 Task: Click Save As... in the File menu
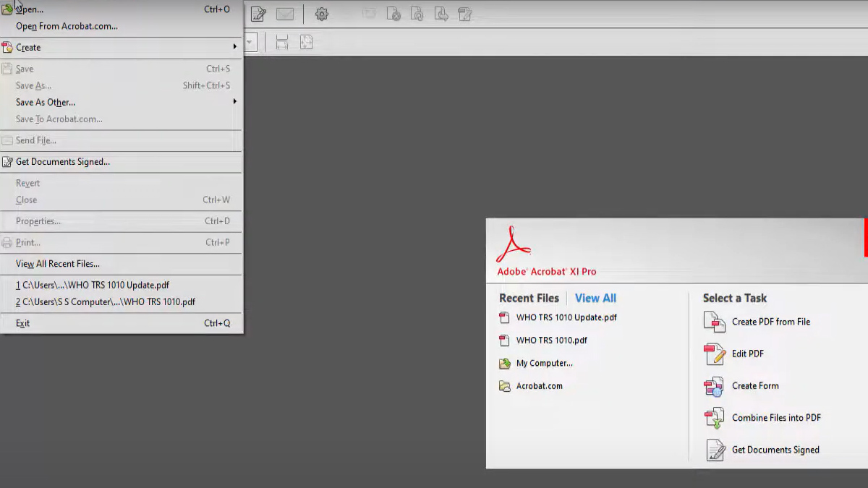122,85
